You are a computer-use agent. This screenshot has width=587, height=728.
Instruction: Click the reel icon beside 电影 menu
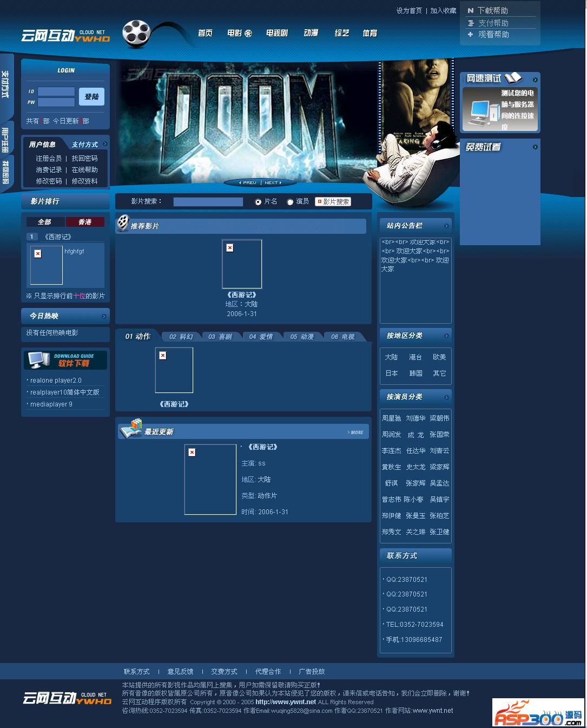pyautogui.click(x=248, y=34)
